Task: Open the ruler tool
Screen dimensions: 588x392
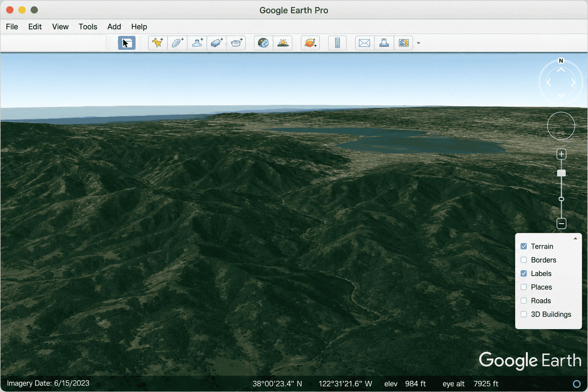Action: (x=337, y=43)
